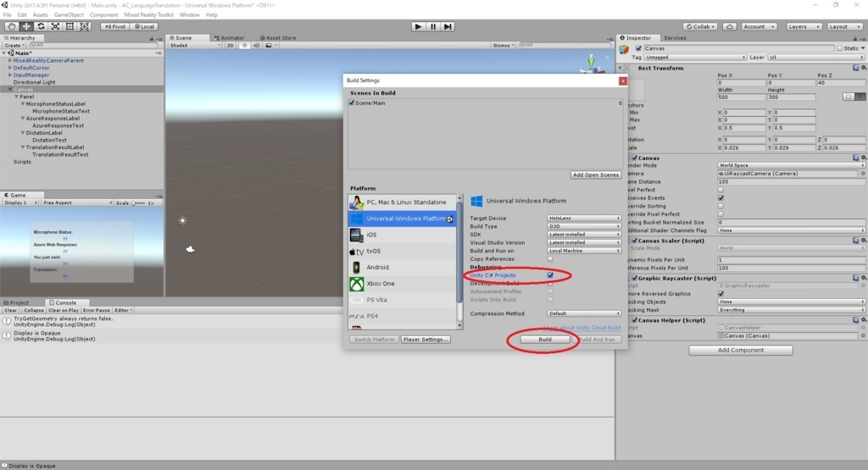Select iOS platform
Image resolution: width=868 pixels, height=470 pixels.
(x=402, y=235)
